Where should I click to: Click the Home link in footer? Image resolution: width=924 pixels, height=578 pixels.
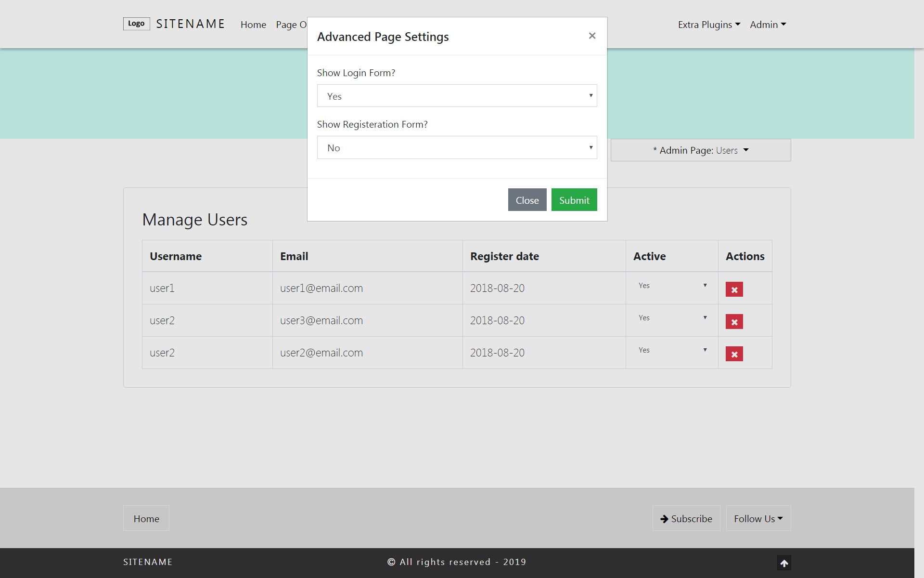pos(146,518)
